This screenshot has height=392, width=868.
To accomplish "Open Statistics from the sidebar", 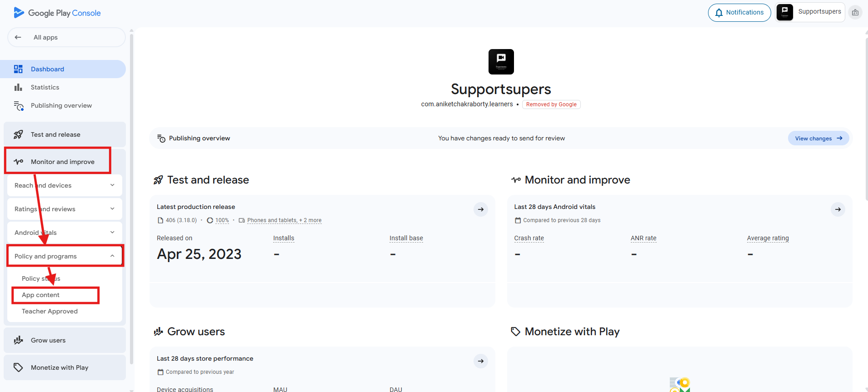I will tap(45, 87).
